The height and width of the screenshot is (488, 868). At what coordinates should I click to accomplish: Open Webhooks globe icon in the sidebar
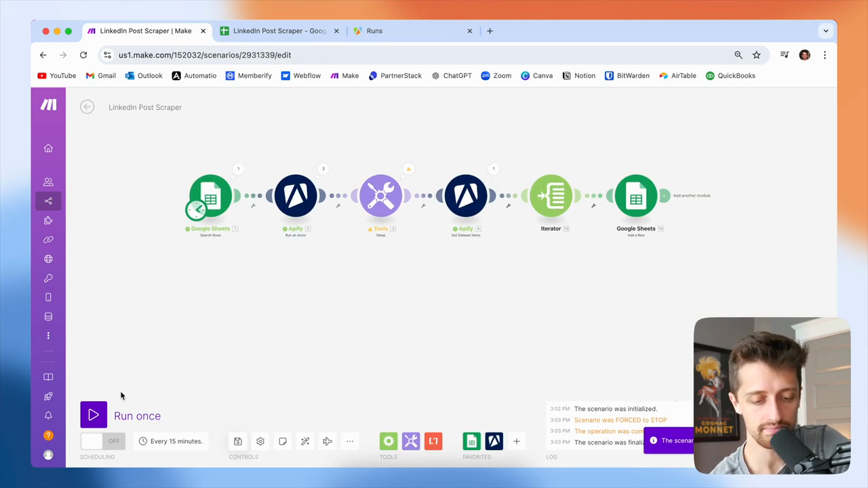pyautogui.click(x=48, y=259)
